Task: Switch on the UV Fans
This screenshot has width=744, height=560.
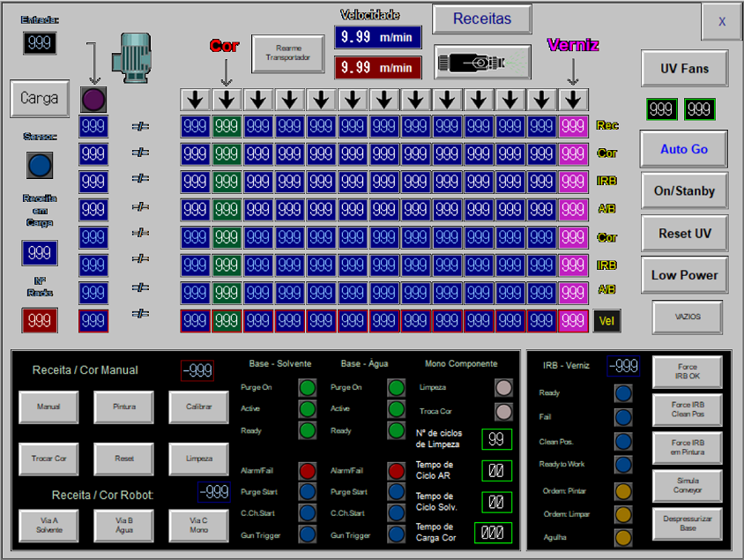Action: [684, 68]
